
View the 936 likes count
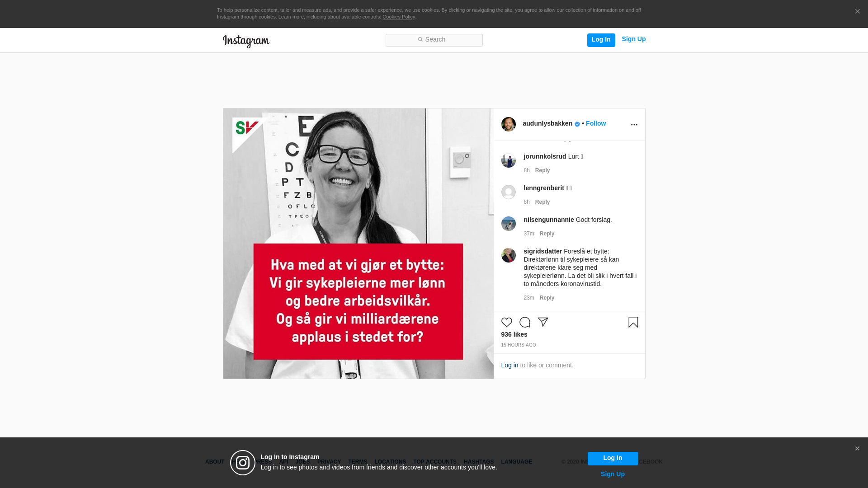(514, 334)
